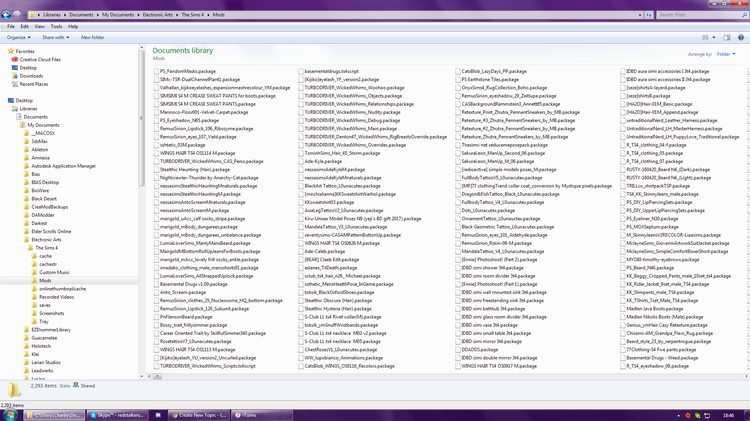Screen dimensions: 750x421
Task: Go to Libraries in the address breadcrumb
Action: (52, 15)
